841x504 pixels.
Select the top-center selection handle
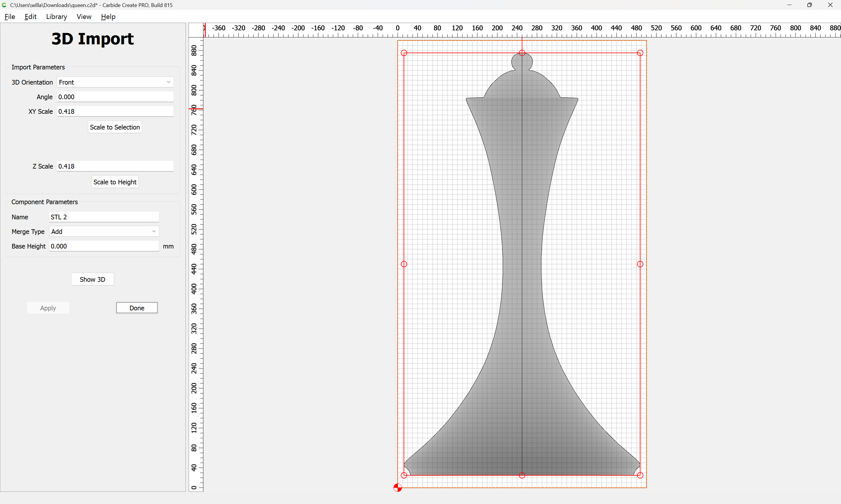522,52
